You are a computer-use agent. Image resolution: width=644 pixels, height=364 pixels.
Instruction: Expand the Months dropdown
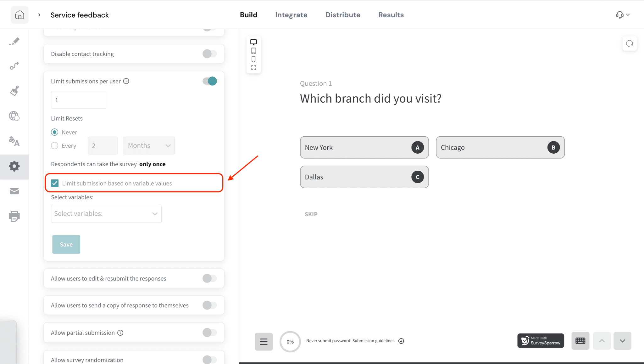[149, 145]
